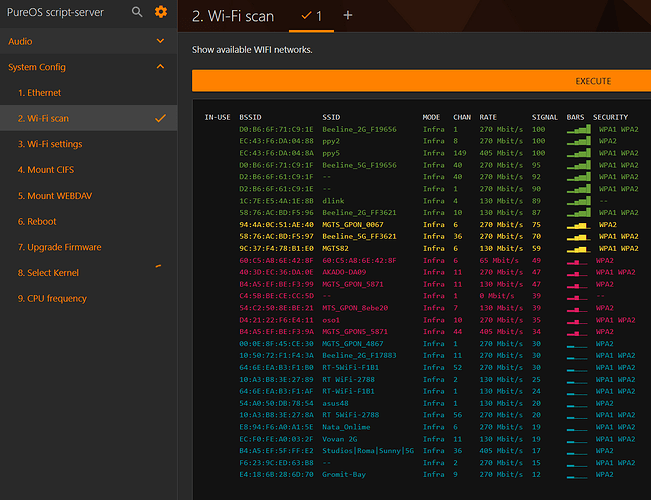Click SSID MGTS_GPON_4867 row
The image size is (651, 500).
(x=353, y=343)
